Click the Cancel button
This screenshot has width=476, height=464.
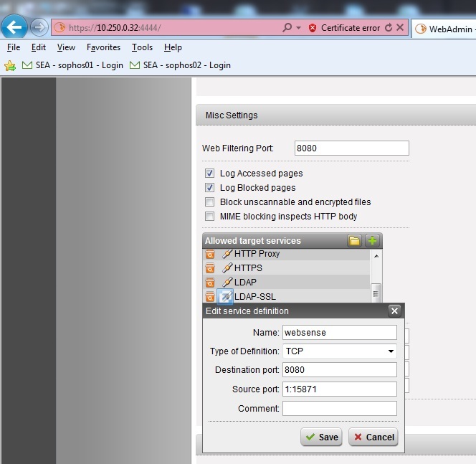click(373, 437)
